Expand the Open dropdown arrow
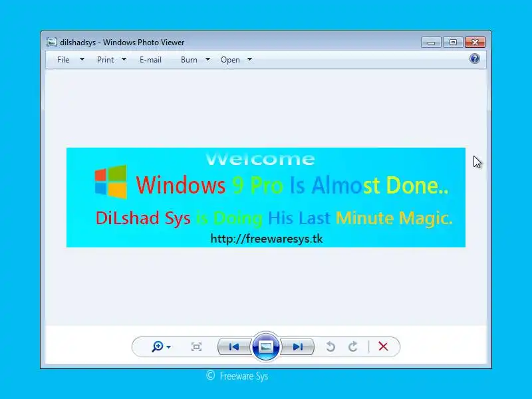Viewport: 532px width, 399px height. tap(250, 59)
